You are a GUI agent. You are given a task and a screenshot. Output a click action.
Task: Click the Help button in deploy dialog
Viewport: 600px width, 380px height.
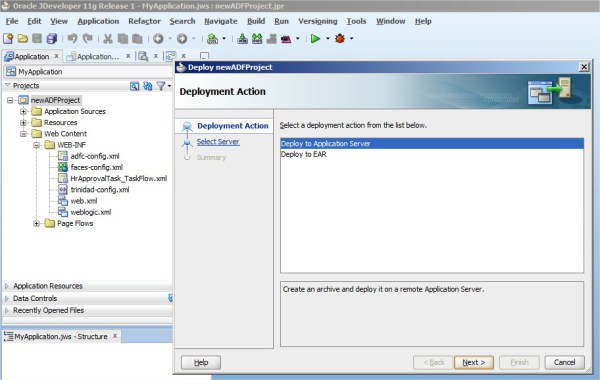tap(201, 362)
